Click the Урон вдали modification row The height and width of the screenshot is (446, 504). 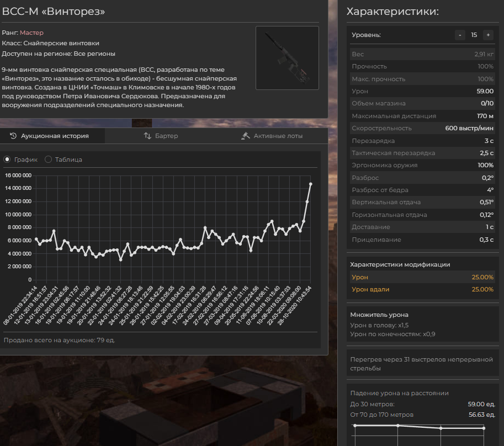[x=423, y=289]
